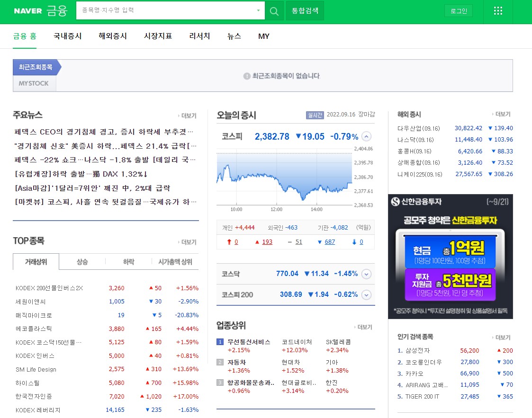The width and height of the screenshot is (532, 418).
Task: Open the Naver apps grid menu
Action: coord(498,11)
